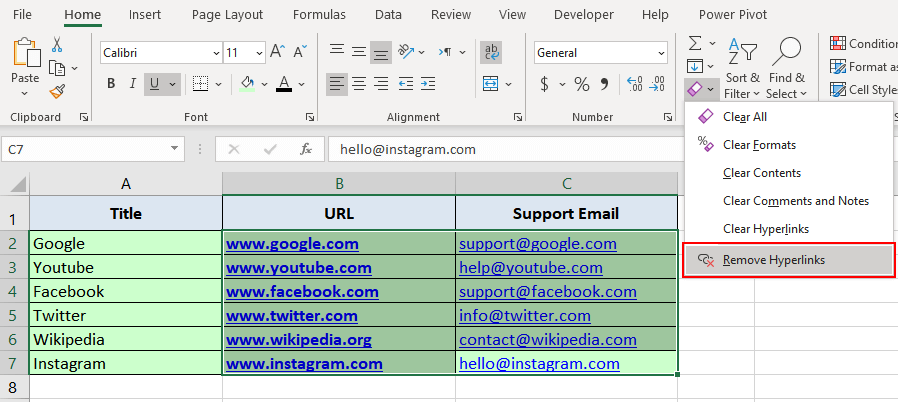Apply Comma Style
898x402 pixels.
604,85
